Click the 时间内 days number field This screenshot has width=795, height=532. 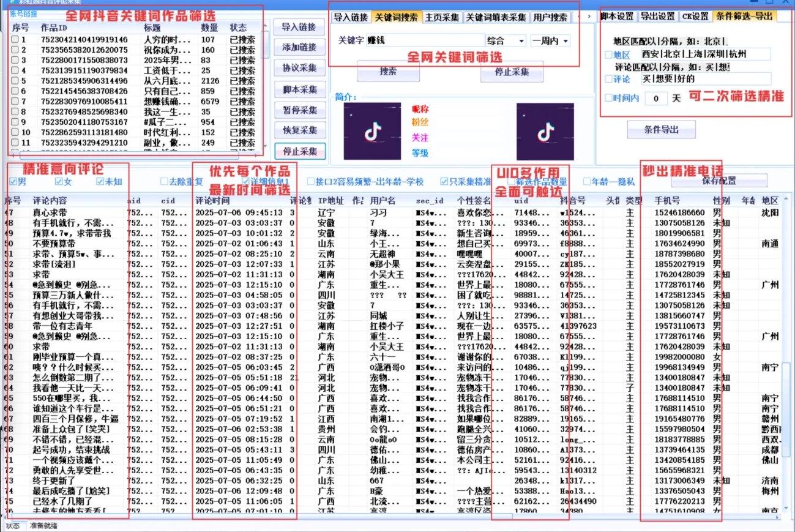pyautogui.click(x=656, y=98)
